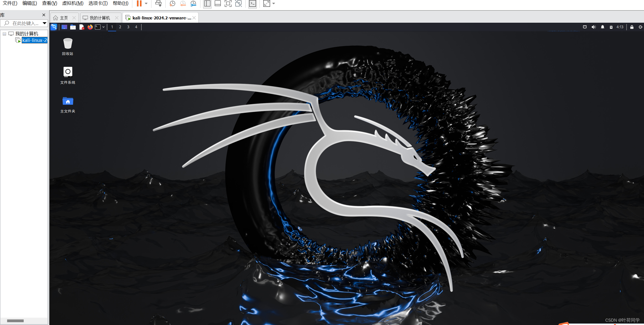Click the volume speaker icon in Kali panel
This screenshot has width=644, height=325.
pyautogui.click(x=594, y=27)
